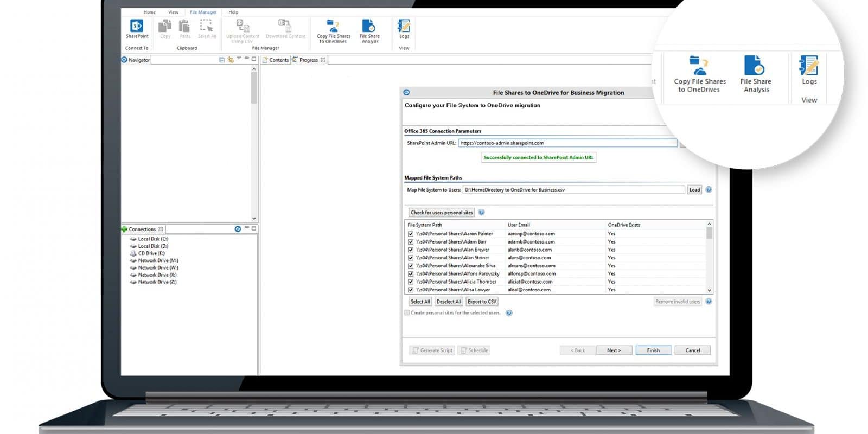868x434 pixels.
Task: Close the Connections tab with its X
Action: (x=161, y=229)
